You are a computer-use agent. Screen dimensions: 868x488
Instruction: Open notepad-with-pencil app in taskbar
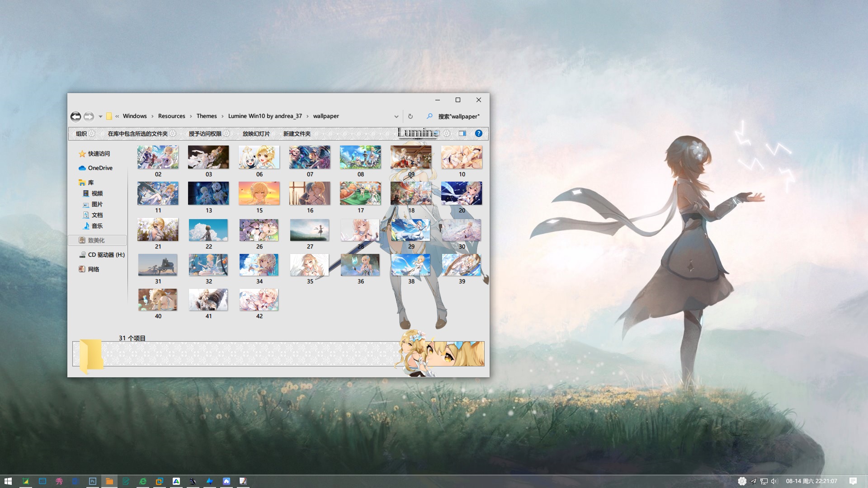(243, 481)
